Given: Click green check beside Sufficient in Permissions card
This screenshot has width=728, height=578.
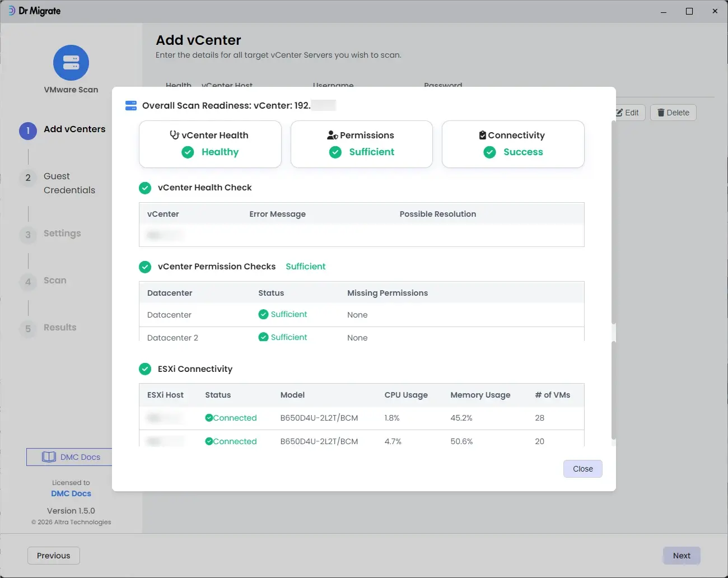Looking at the screenshot, I should (335, 152).
